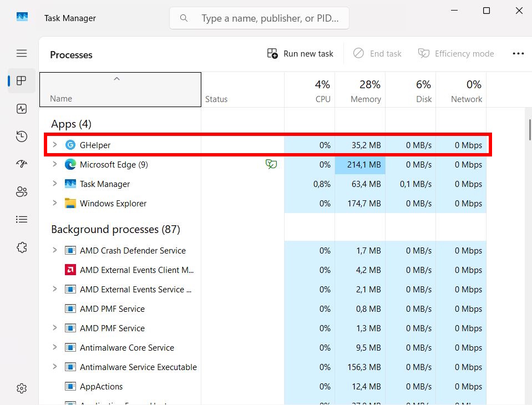Open the Performance page in sidebar
532x405 pixels.
[x=22, y=109]
